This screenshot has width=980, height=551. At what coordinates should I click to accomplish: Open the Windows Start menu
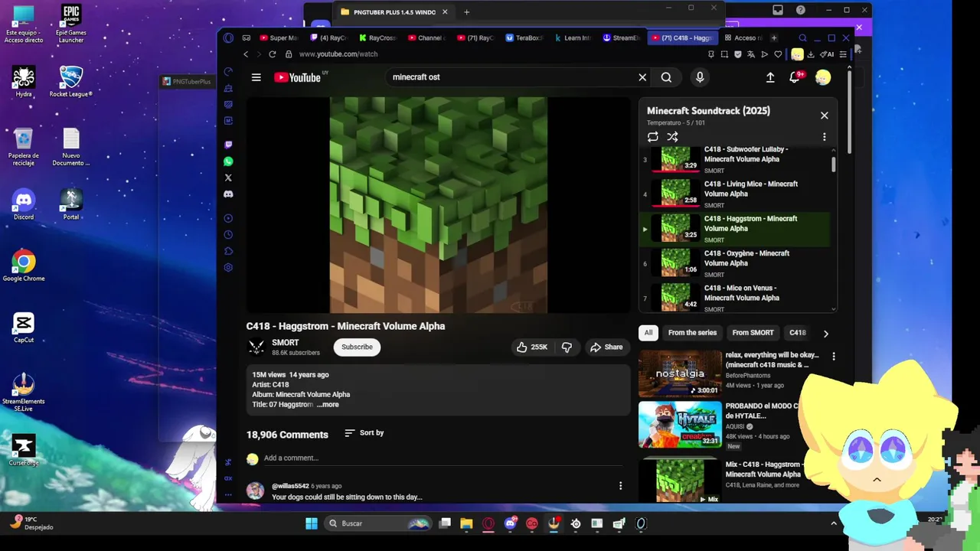pos(311,523)
